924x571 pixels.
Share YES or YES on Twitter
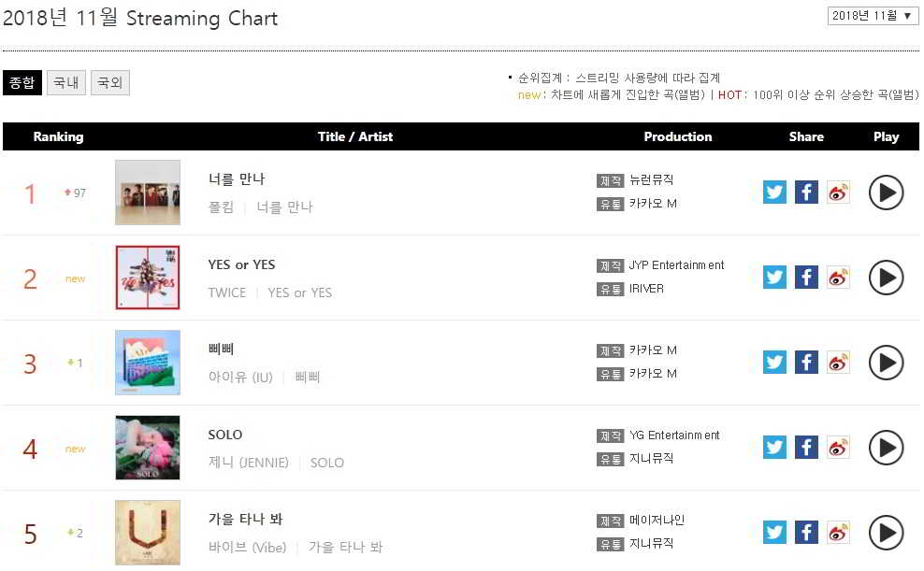(774, 278)
